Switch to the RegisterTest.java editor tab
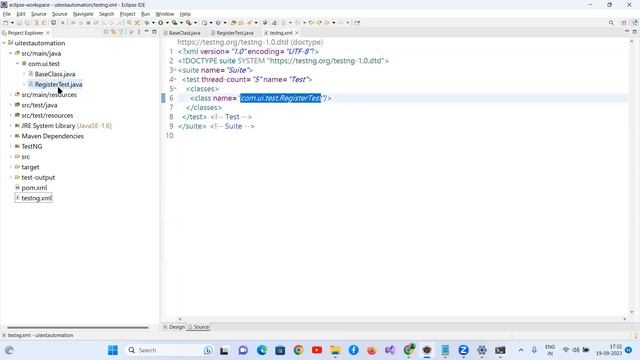This screenshot has width=640, height=360. coord(232,33)
